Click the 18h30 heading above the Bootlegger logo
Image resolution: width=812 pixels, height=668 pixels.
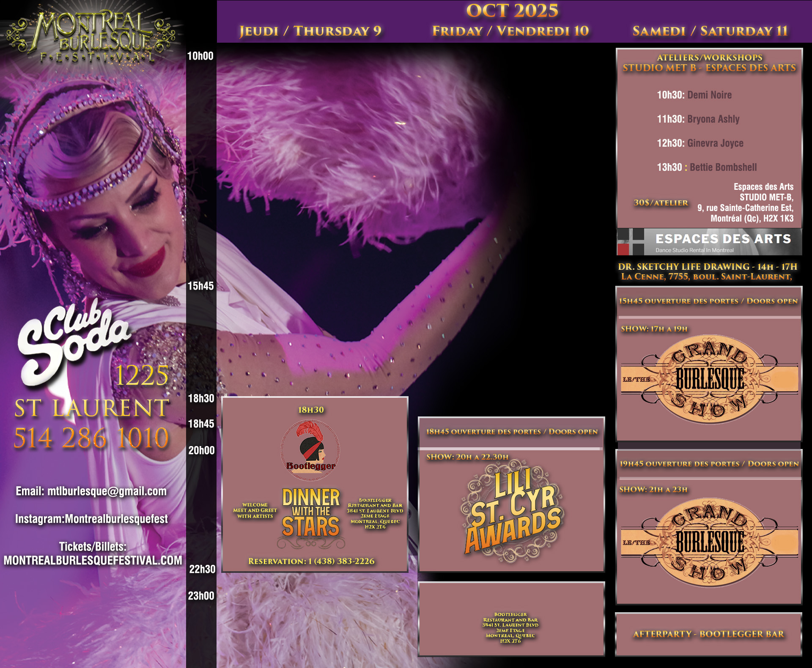pos(311,410)
